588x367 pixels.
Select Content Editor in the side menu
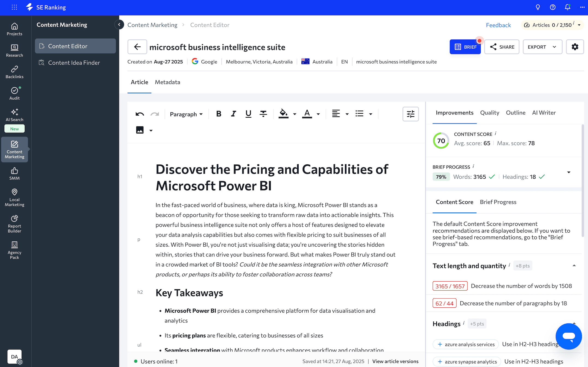pyautogui.click(x=75, y=46)
